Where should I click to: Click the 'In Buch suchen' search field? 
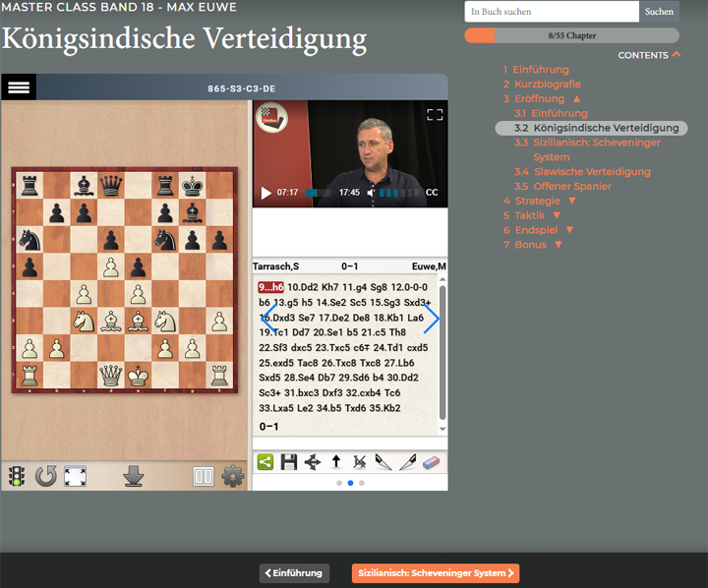click(x=552, y=12)
